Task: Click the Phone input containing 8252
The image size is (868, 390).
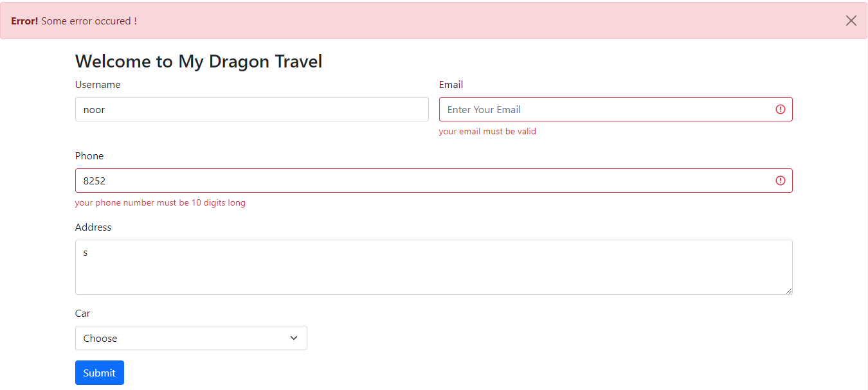Action: (386, 181)
